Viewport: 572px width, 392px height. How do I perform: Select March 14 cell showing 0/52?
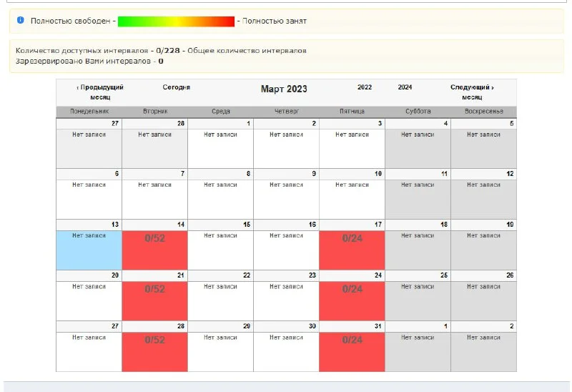coord(154,250)
